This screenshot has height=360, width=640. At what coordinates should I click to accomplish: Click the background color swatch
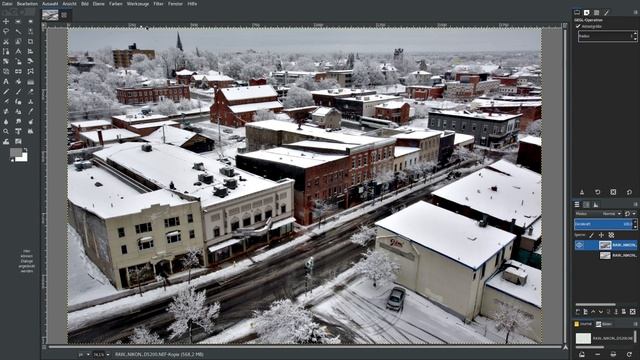23,158
